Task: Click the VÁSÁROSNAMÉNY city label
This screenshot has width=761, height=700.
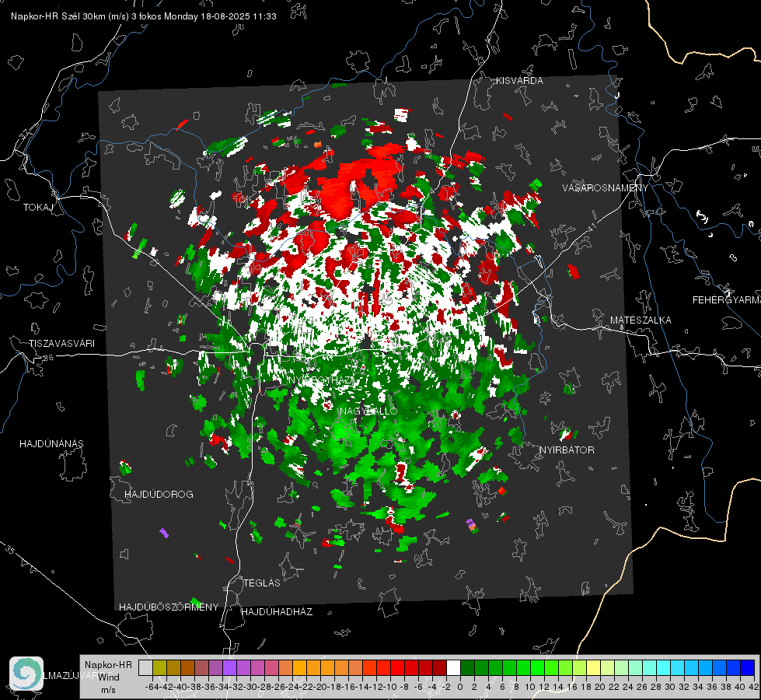Action: (606, 187)
